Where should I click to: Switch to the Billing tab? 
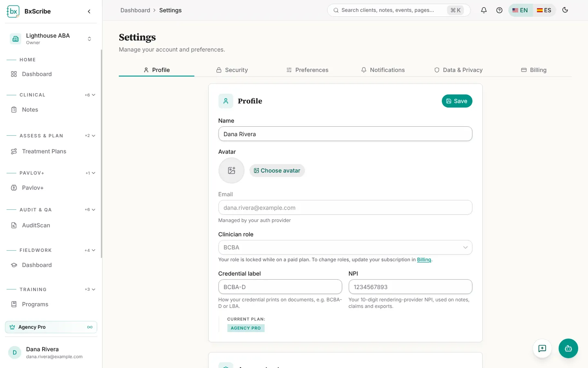click(x=534, y=70)
